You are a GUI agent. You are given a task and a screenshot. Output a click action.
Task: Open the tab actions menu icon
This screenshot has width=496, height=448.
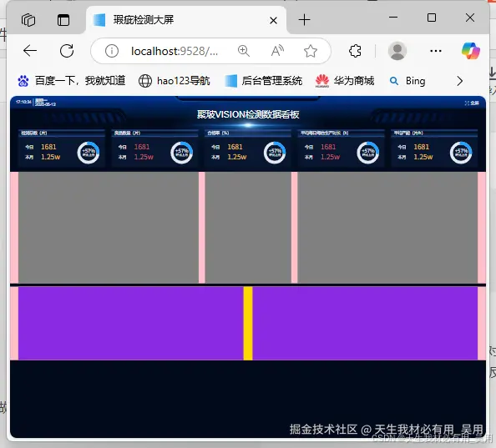pyautogui.click(x=63, y=20)
